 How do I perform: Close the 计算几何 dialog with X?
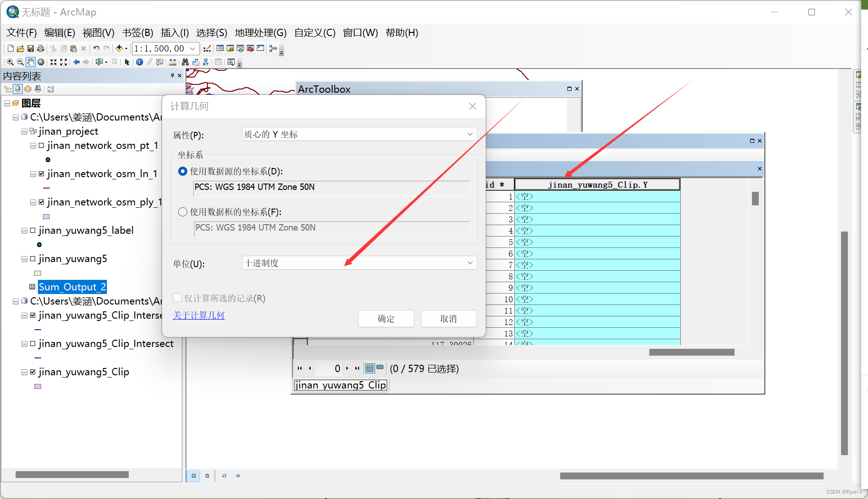coord(472,106)
